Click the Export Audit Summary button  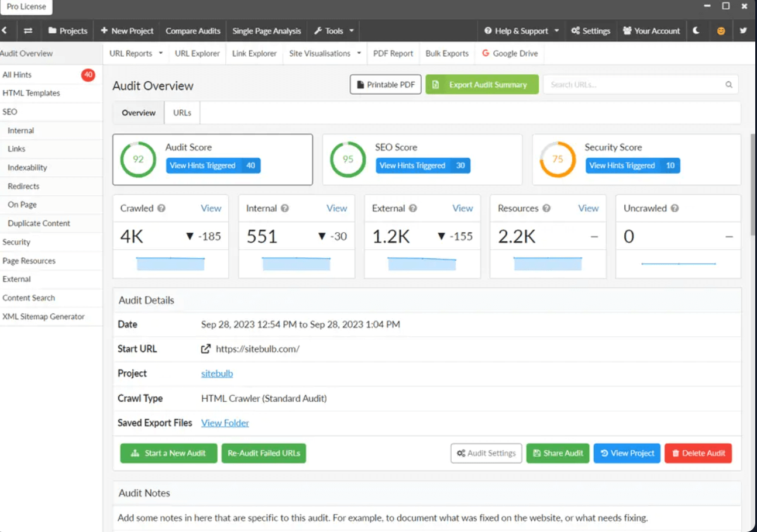pyautogui.click(x=481, y=85)
